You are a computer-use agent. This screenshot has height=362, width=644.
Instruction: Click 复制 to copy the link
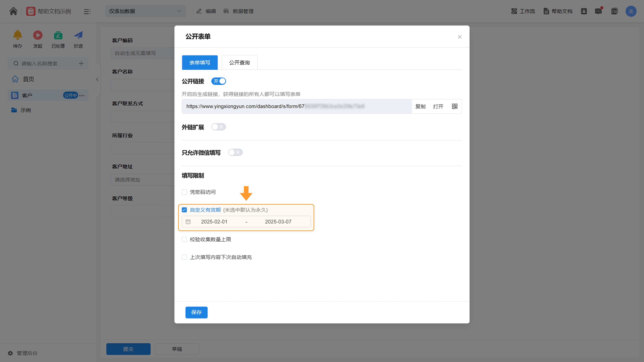coord(420,107)
